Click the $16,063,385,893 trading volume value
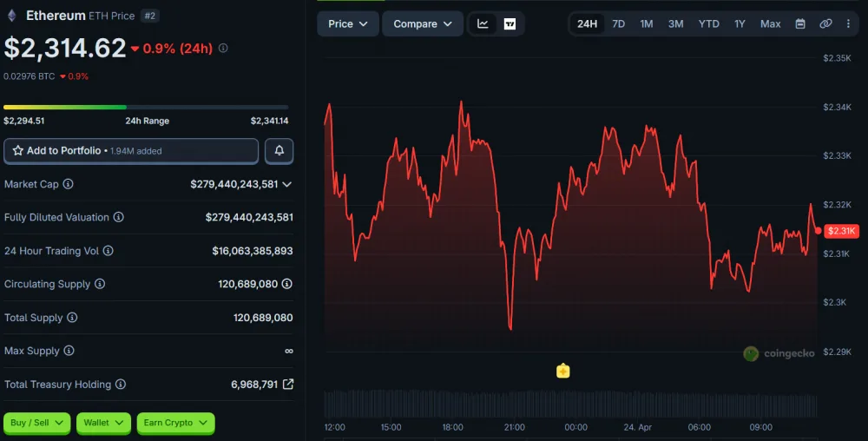Viewport: 868px width, 441px height. [253, 251]
